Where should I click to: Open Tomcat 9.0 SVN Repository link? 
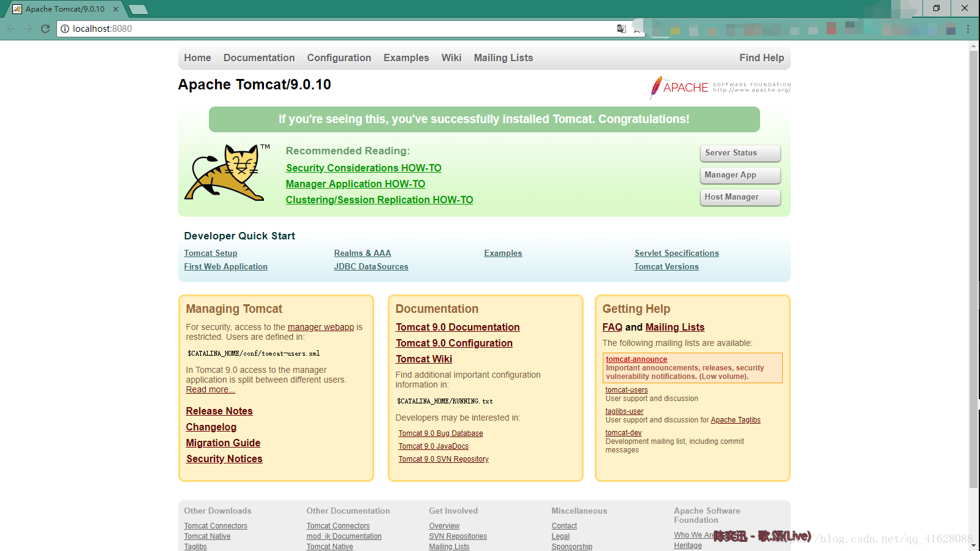click(x=443, y=459)
